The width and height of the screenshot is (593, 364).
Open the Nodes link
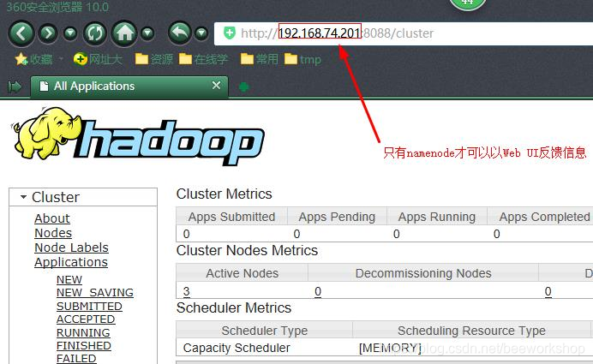coord(53,233)
